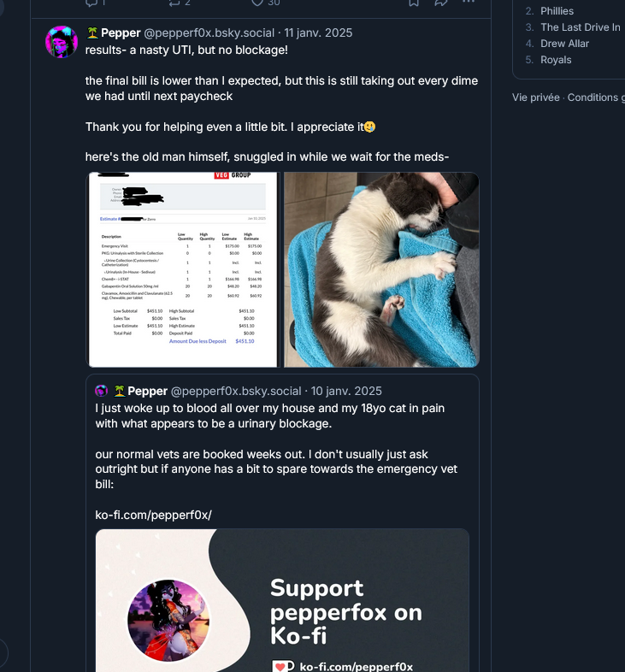Select the Phillies trending topic
This screenshot has width=625, height=672.
557,11
